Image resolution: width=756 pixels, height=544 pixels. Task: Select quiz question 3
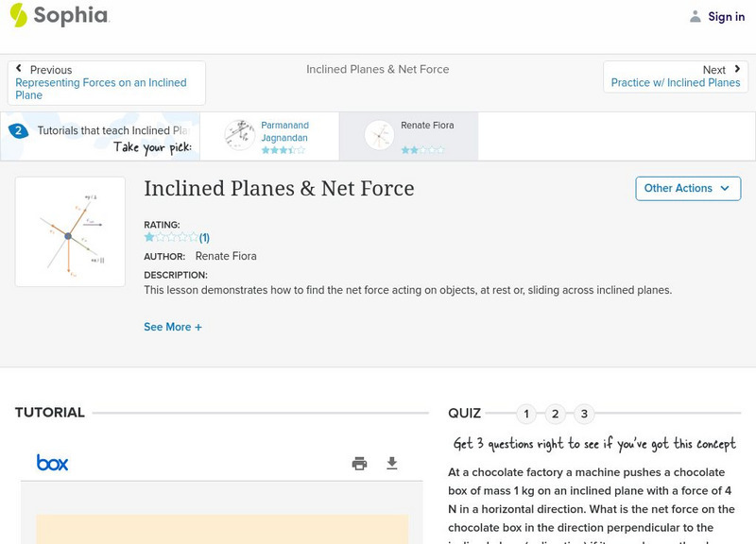584,414
